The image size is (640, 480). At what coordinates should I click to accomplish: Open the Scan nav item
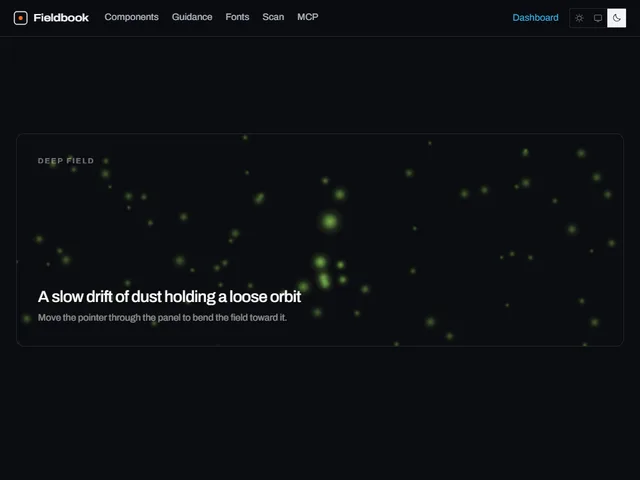pyautogui.click(x=273, y=17)
